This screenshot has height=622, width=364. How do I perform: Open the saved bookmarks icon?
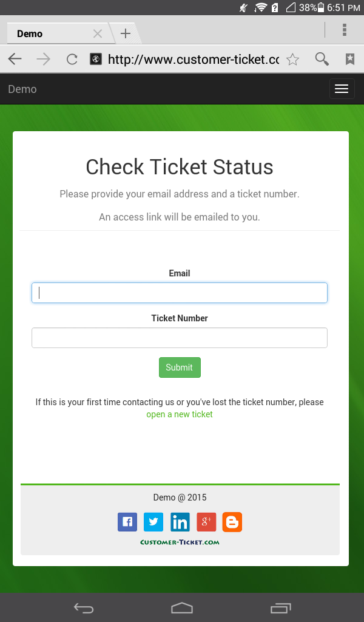coord(349,59)
